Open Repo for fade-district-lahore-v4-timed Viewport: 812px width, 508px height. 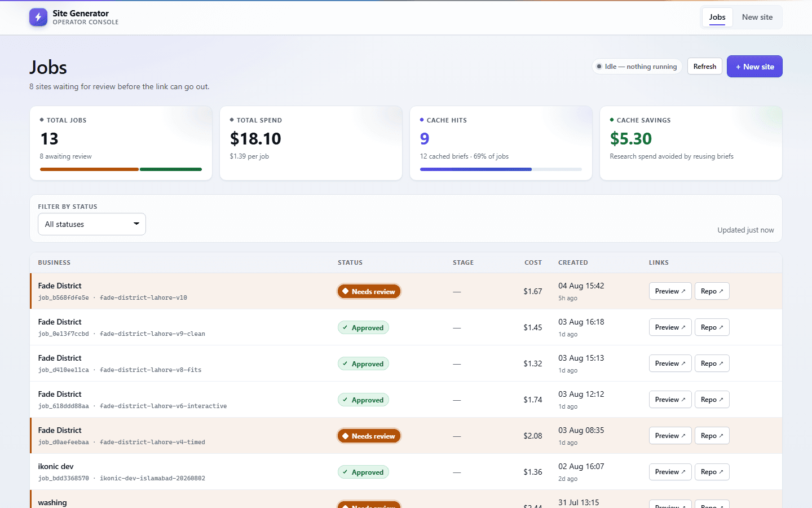click(712, 436)
